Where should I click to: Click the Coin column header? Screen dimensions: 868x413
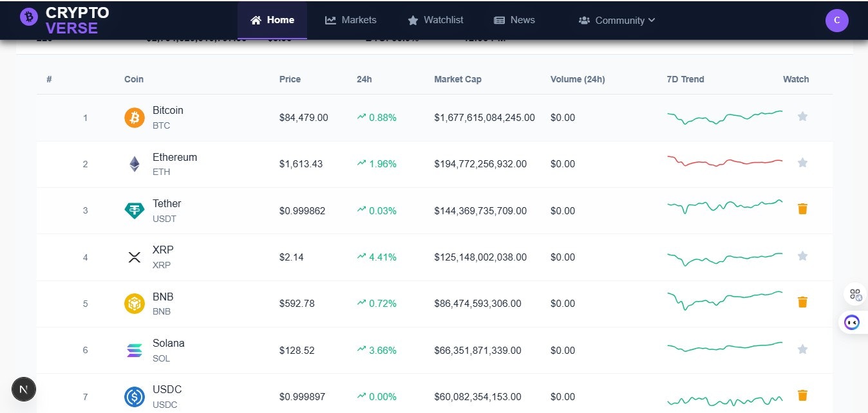point(134,79)
